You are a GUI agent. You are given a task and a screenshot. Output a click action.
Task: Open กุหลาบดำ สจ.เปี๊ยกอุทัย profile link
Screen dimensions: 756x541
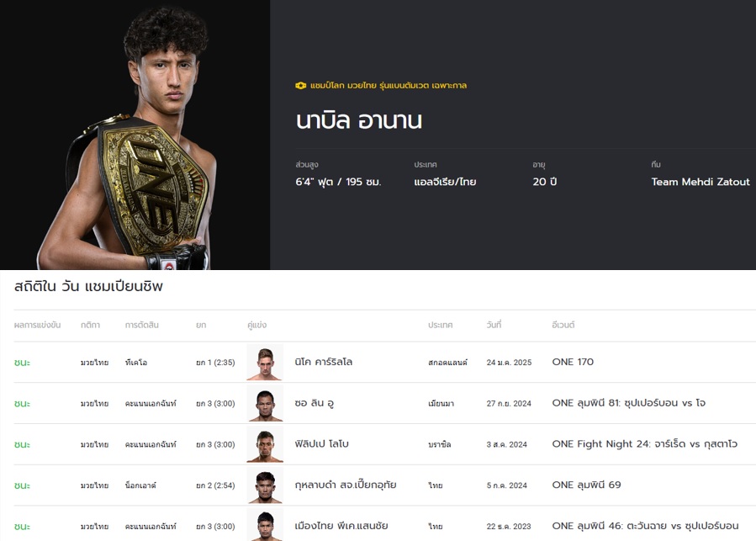pos(346,485)
